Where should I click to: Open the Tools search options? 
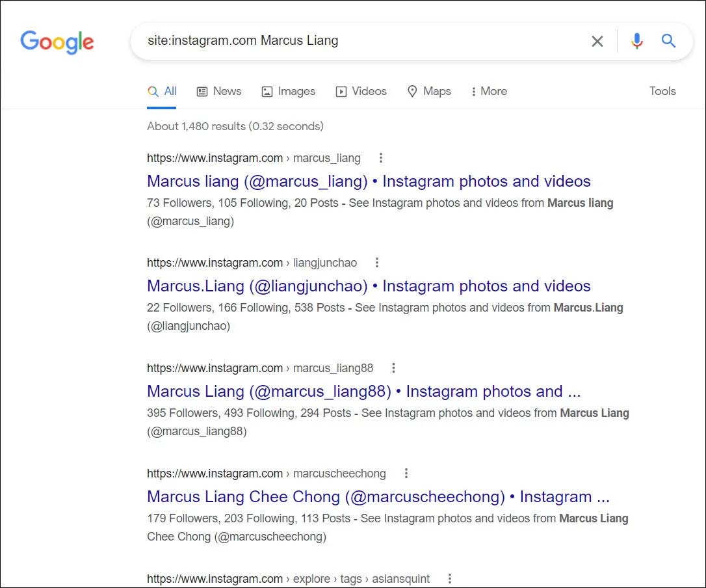coord(662,91)
